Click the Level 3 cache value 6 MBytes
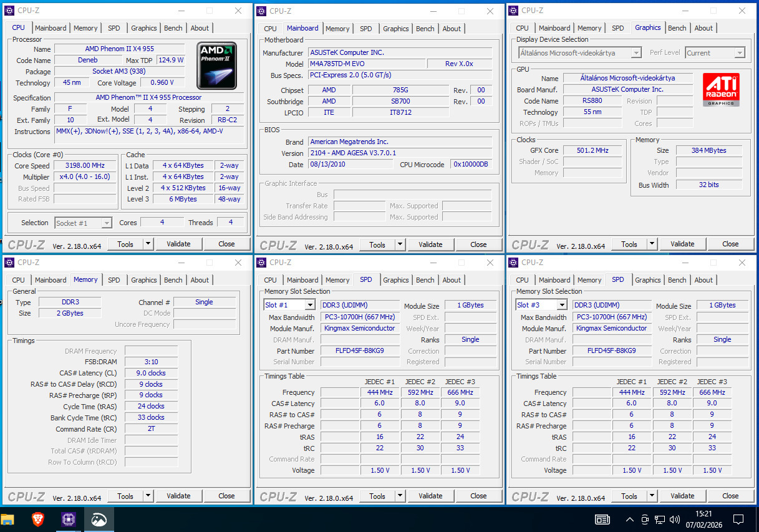This screenshot has width=759, height=532. click(x=183, y=199)
